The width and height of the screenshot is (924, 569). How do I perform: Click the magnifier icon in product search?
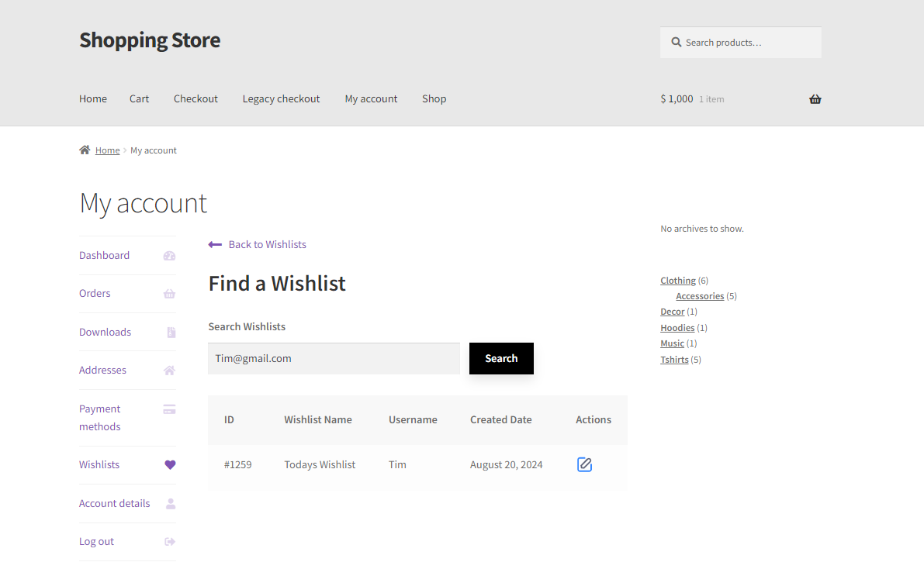point(676,43)
